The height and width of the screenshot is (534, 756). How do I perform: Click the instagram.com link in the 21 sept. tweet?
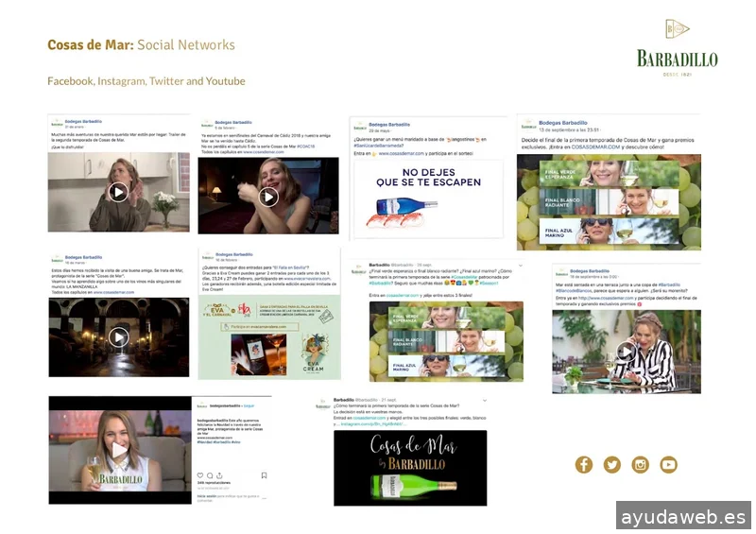coord(371,424)
